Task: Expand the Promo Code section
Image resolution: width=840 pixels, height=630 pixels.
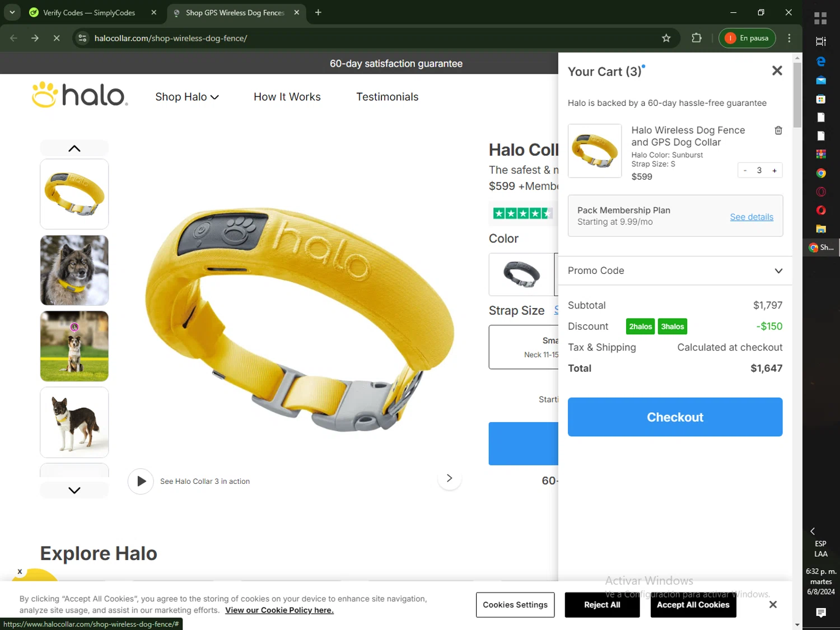Action: click(675, 270)
